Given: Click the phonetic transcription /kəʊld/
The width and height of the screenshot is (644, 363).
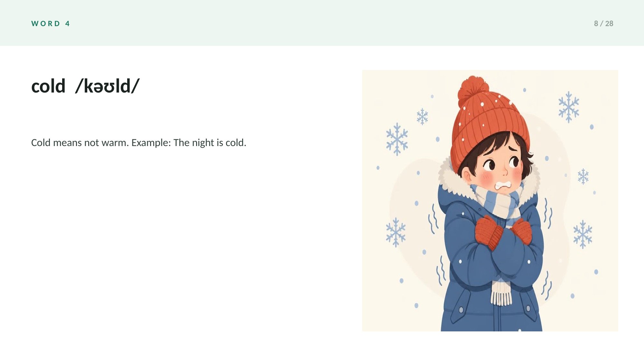Looking at the screenshot, I should (x=107, y=86).
